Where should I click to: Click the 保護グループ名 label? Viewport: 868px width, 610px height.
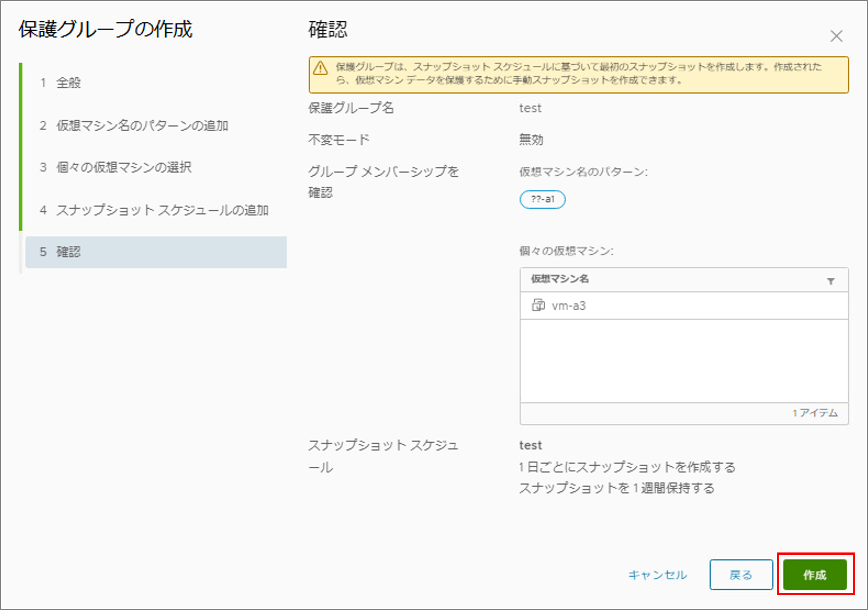(351, 108)
